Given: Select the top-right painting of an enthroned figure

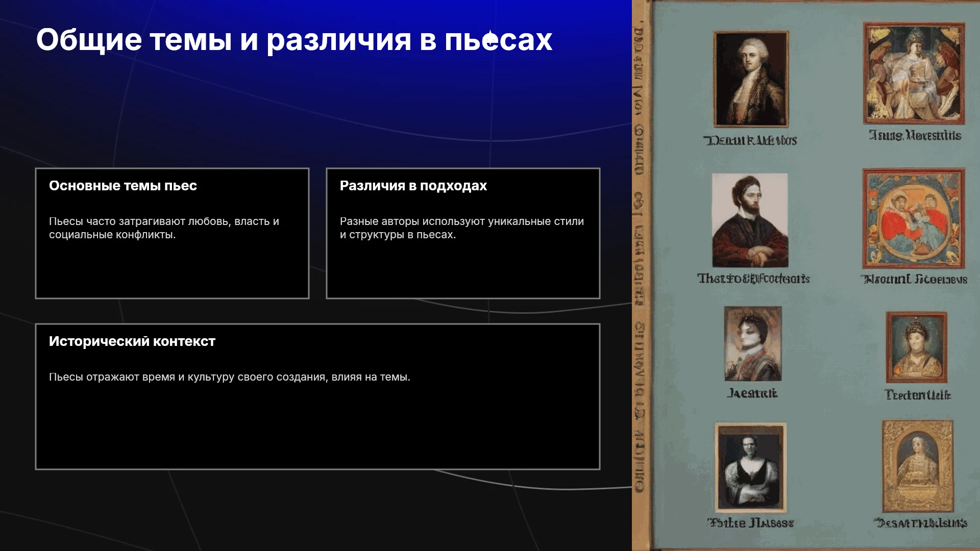Looking at the screenshot, I should [914, 73].
